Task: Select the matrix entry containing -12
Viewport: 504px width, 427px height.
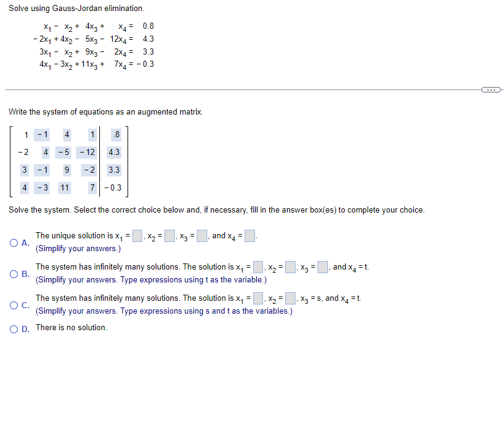Action: tap(86, 152)
